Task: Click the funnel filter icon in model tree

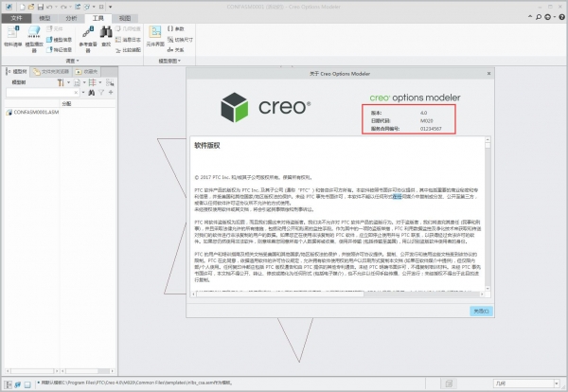Action: pos(101,93)
